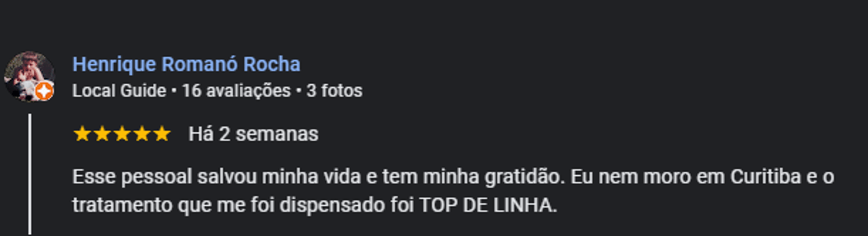Image resolution: width=868 pixels, height=236 pixels.
Task: Click the word Curitiba in the review
Action: (766, 177)
